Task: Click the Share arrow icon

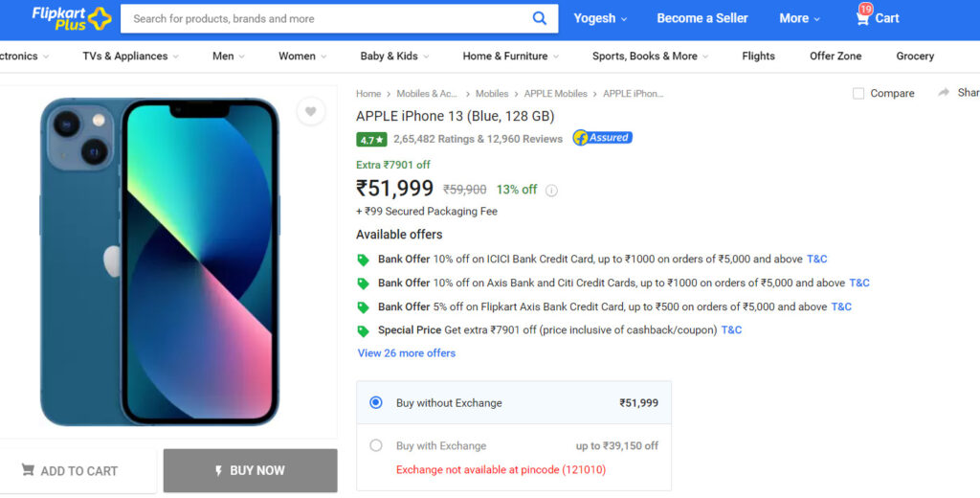Action: point(944,93)
